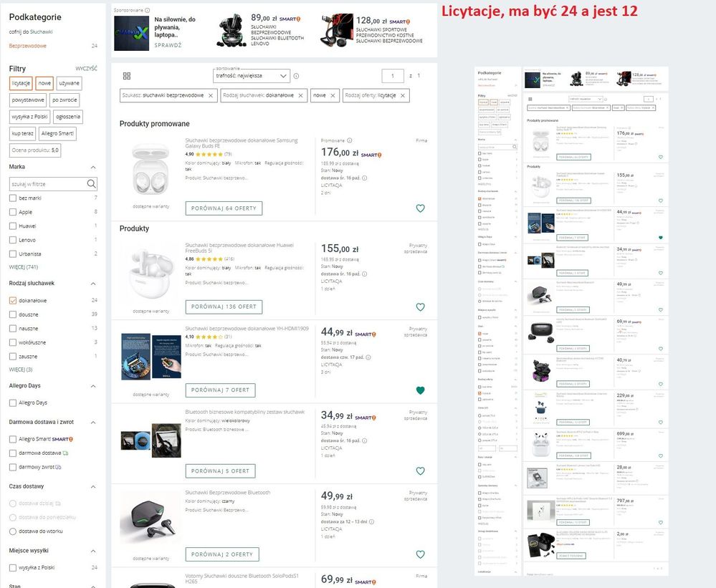
Task: Click the heart on the 49,99 zł Bluetooth earbuds
Action: (421, 554)
